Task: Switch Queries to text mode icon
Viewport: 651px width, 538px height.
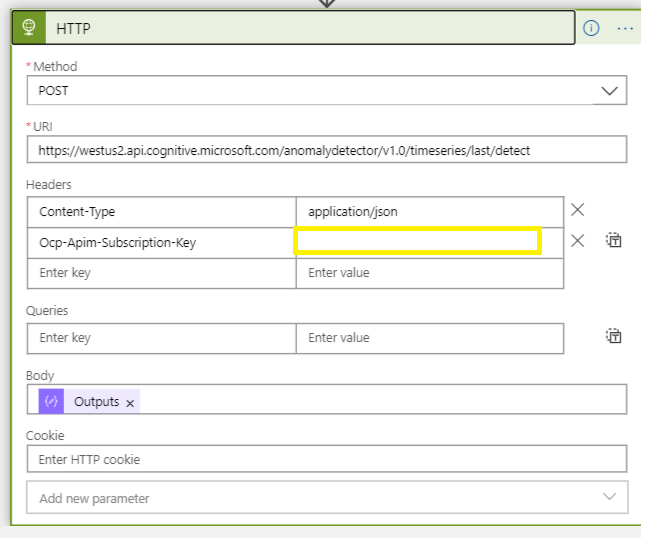Action: pyautogui.click(x=614, y=337)
